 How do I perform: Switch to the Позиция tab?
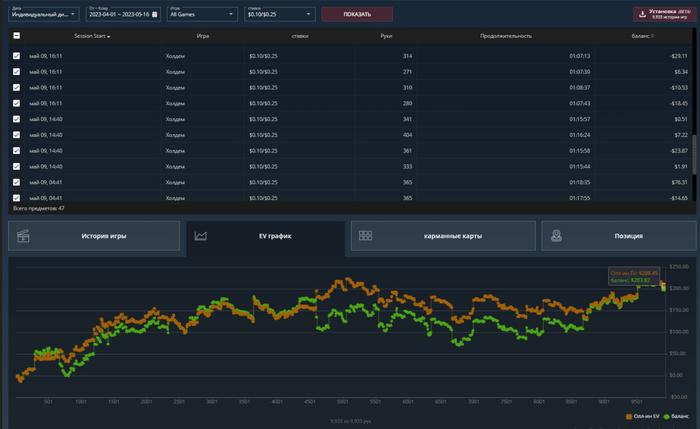point(619,236)
